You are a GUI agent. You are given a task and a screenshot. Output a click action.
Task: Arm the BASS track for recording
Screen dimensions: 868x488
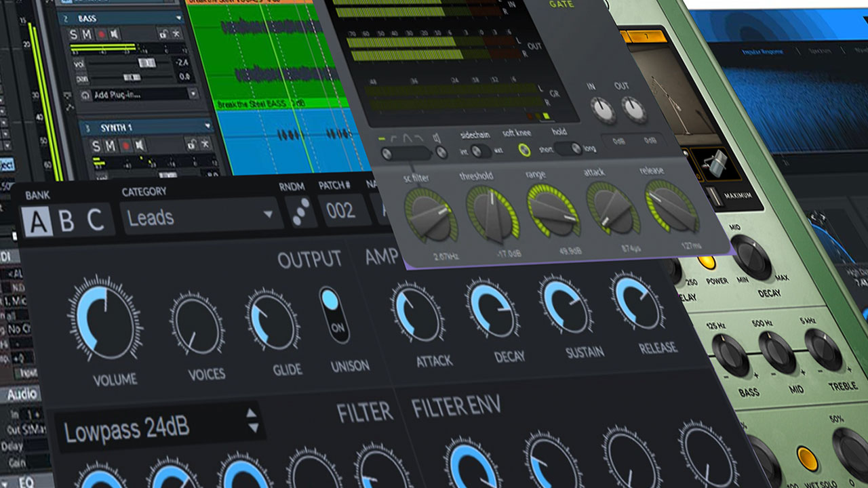click(102, 34)
